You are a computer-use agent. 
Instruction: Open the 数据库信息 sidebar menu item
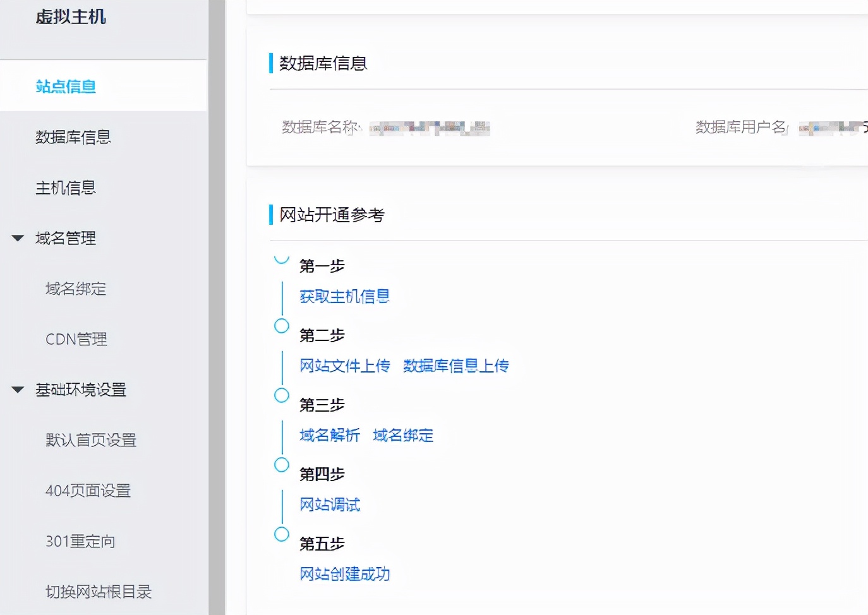pyautogui.click(x=73, y=138)
